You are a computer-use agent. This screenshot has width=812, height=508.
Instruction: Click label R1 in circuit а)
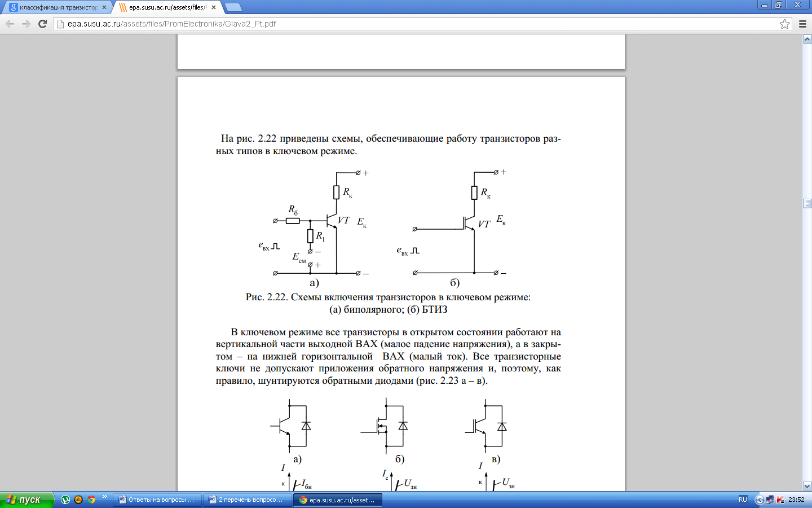(320, 237)
